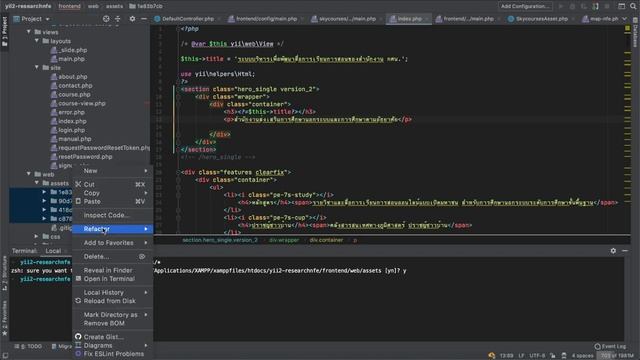Toggle the 1: Project tool window button
Screen dimensions: 640x360
(4, 31)
